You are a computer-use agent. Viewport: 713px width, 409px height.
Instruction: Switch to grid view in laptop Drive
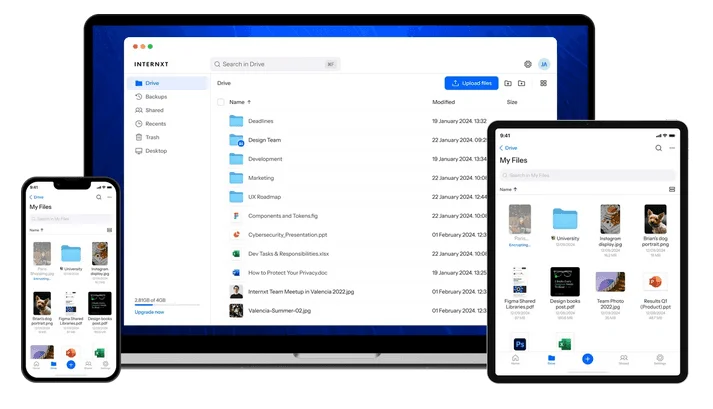pyautogui.click(x=543, y=83)
